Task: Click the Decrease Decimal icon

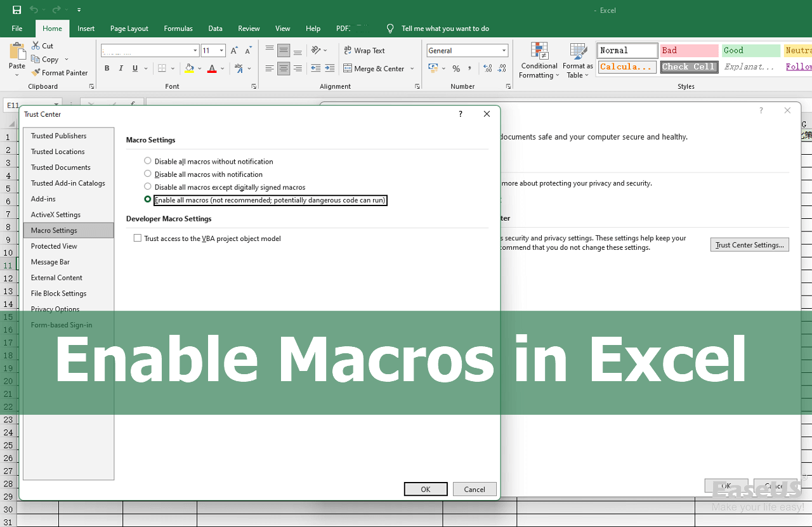Action: 502,68
